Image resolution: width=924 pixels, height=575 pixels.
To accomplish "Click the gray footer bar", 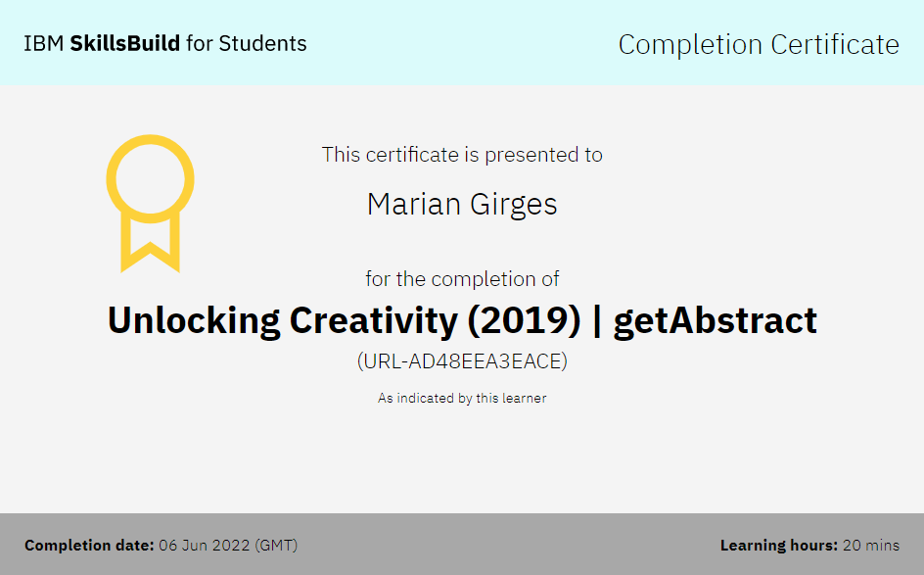I will [x=462, y=544].
